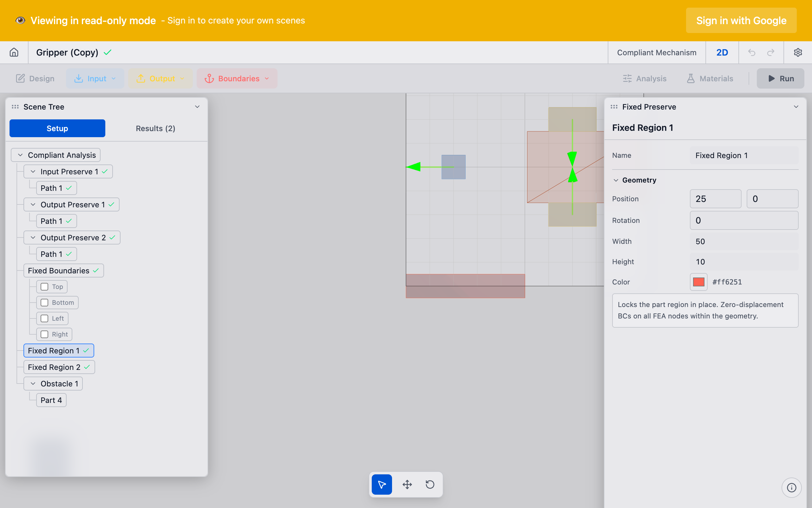The width and height of the screenshot is (812, 508).
Task: Go to the home icon
Action: [x=14, y=52]
